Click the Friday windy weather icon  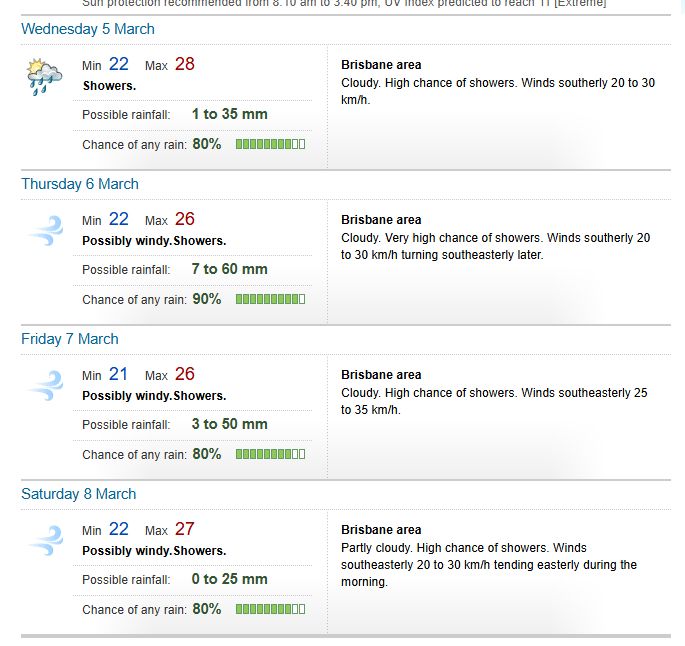[45, 386]
